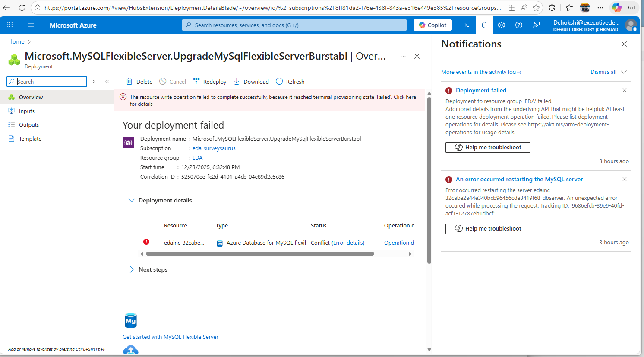Click the Cancel toolbar command
This screenshot has width=644, height=357.
coord(173,82)
